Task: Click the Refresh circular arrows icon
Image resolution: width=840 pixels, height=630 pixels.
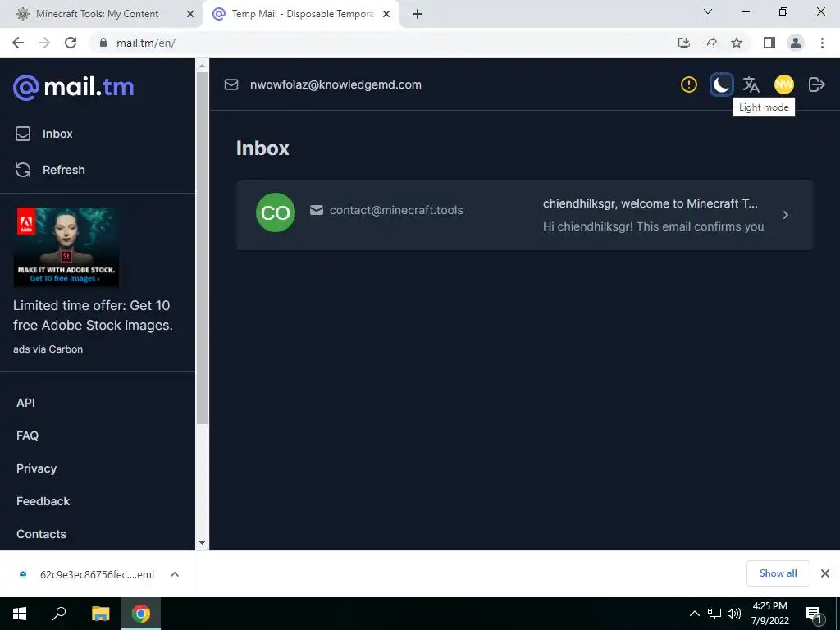Action: pos(22,170)
